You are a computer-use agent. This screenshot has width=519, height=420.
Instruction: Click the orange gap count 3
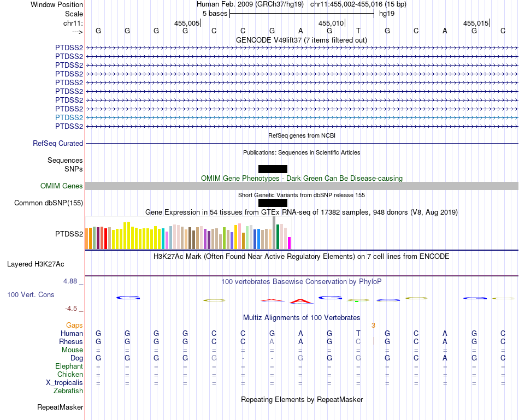pyautogui.click(x=373, y=326)
